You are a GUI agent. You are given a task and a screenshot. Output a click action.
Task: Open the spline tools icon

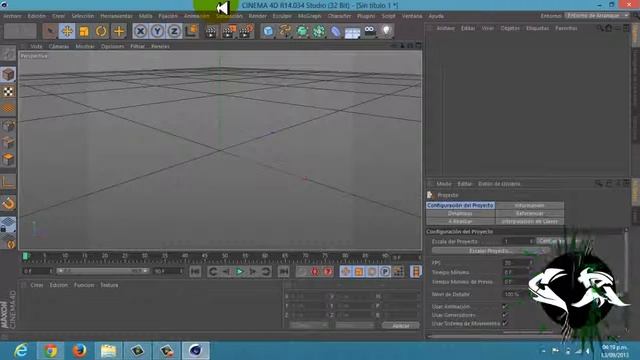click(x=285, y=31)
